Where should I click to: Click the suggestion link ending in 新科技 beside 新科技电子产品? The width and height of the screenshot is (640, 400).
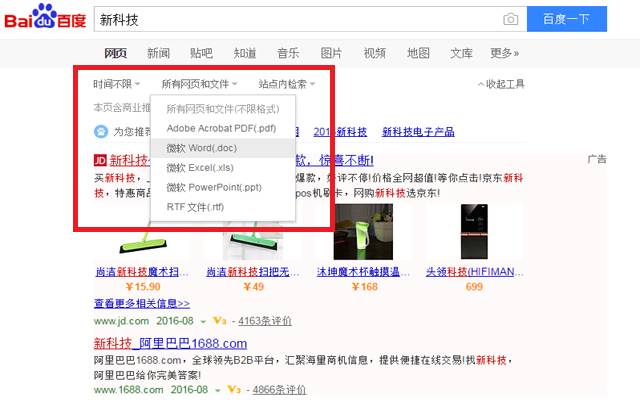click(x=340, y=131)
